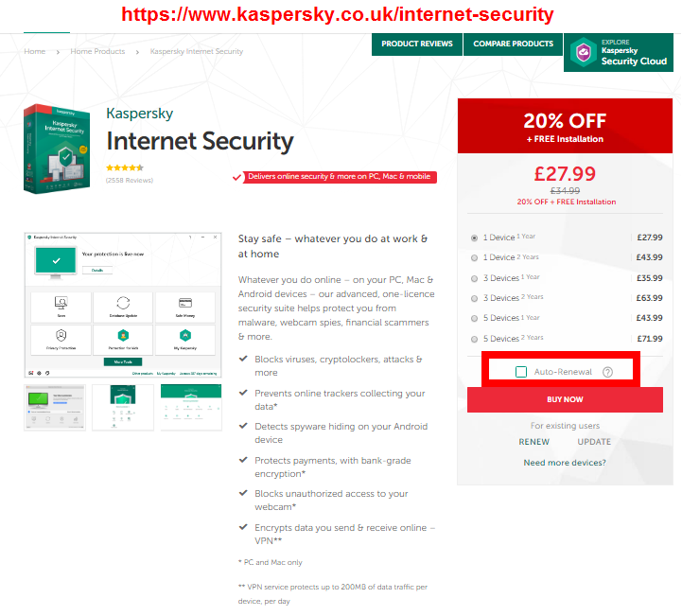Open the Compare Products tab
Image resolution: width=682 pixels, height=616 pixels.
tap(513, 44)
